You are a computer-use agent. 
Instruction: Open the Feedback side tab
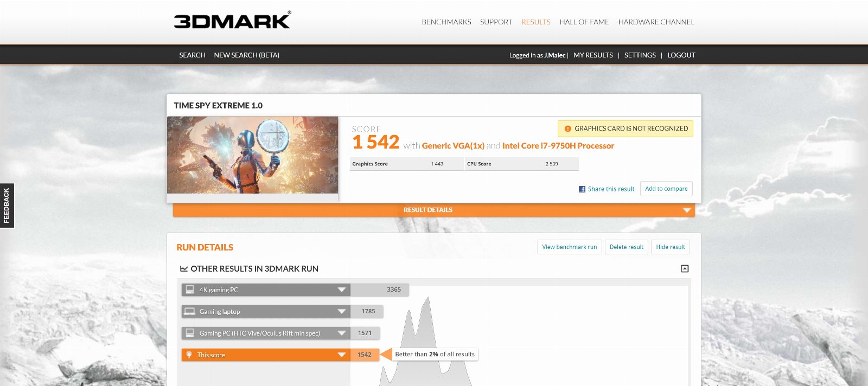(7, 205)
